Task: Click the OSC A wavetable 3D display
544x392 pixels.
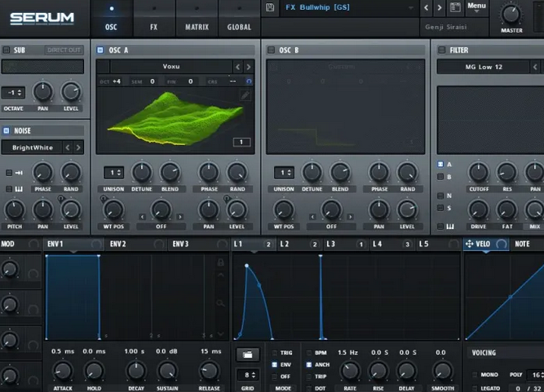Action: (175, 121)
